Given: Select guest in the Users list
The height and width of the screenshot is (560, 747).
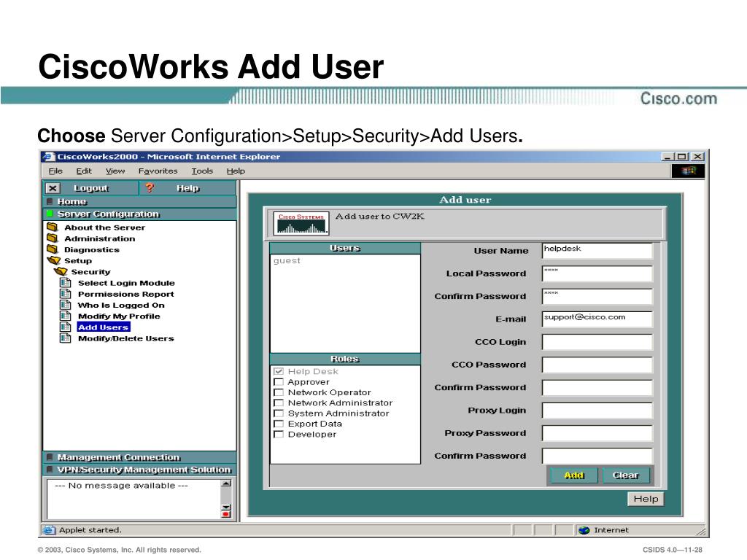Looking at the screenshot, I should [x=287, y=260].
